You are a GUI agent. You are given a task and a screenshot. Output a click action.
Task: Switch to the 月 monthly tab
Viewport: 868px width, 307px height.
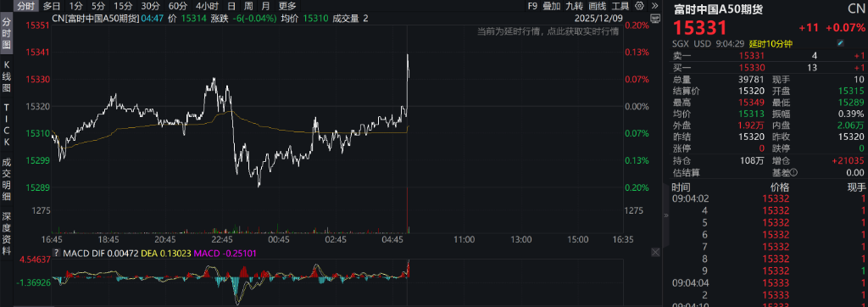click(265, 6)
